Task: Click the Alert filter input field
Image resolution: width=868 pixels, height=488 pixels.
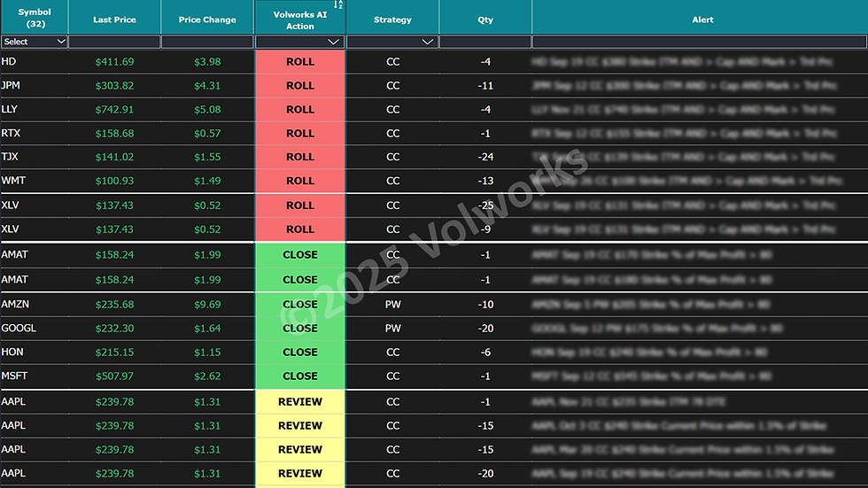Action: pyautogui.click(x=700, y=42)
